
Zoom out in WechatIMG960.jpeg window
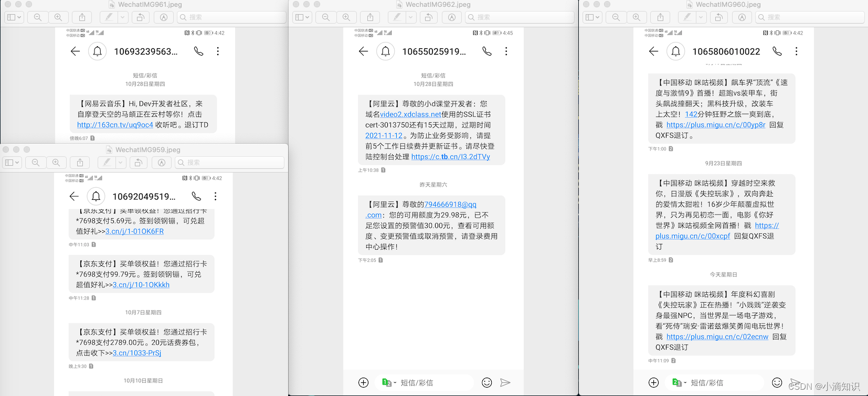click(x=616, y=17)
